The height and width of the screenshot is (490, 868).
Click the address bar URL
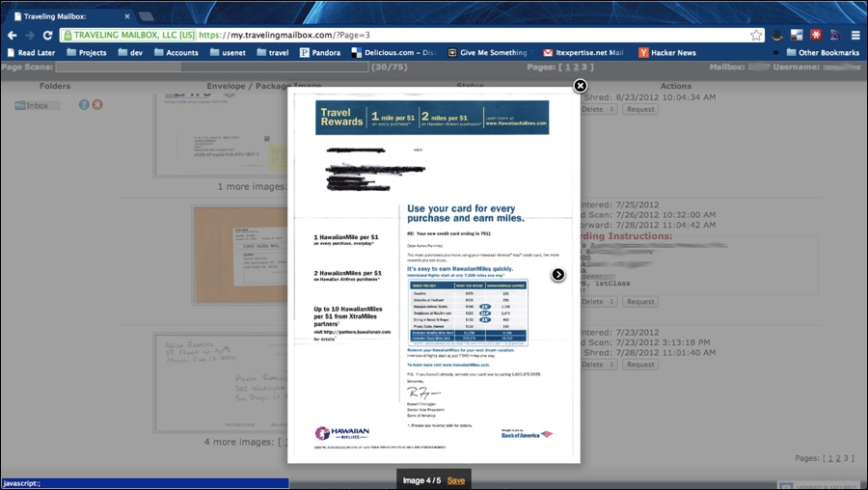point(284,35)
